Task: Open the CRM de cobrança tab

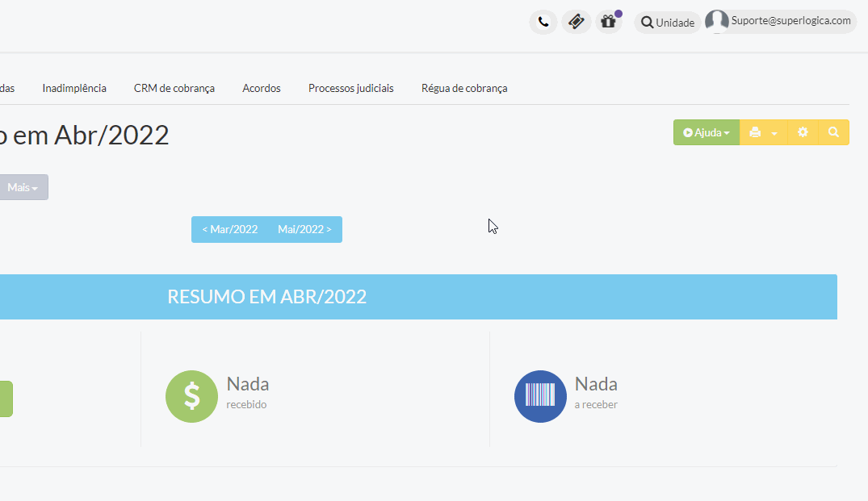Action: click(174, 89)
